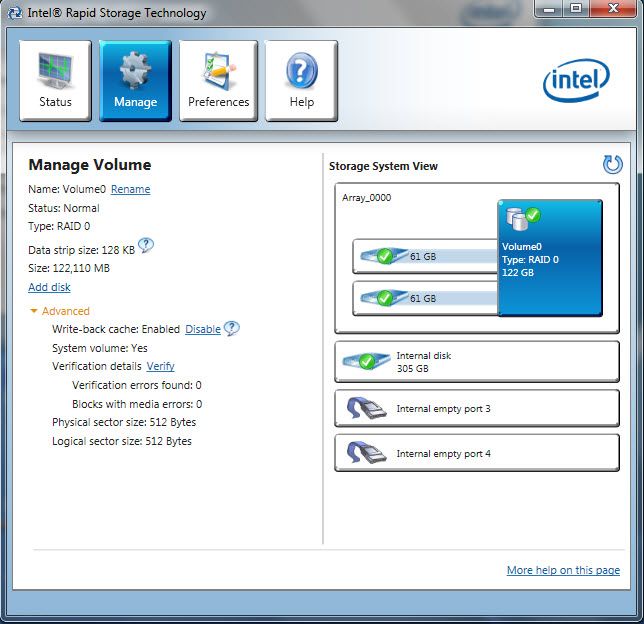Viewport: 644px width, 624px height.
Task: Close the Intel Rapid Storage window
Action: tap(613, 9)
